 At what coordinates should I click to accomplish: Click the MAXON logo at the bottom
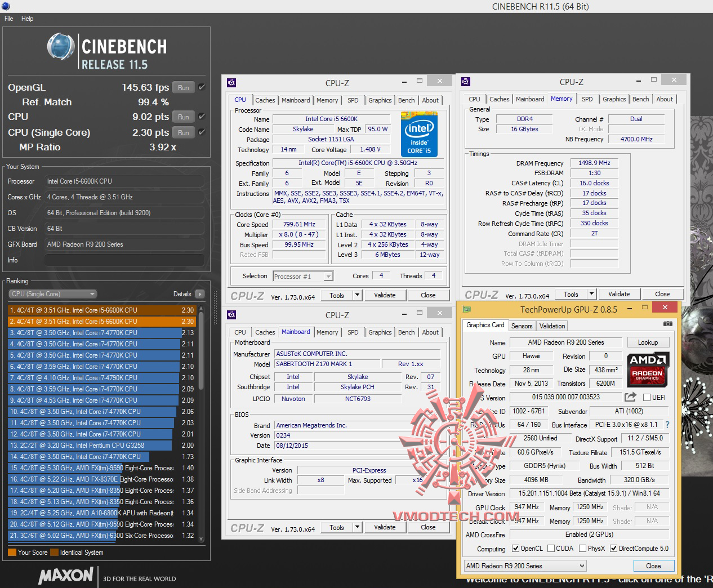point(66,576)
